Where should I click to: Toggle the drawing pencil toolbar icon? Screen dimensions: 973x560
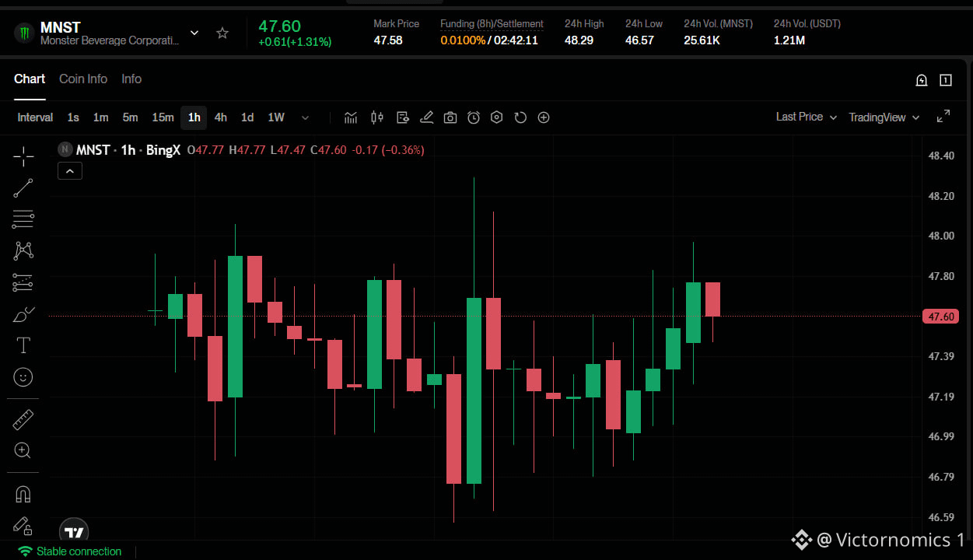tap(426, 117)
